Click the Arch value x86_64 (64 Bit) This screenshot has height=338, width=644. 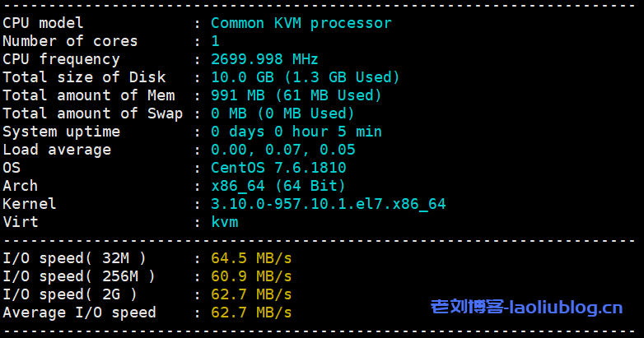point(278,186)
